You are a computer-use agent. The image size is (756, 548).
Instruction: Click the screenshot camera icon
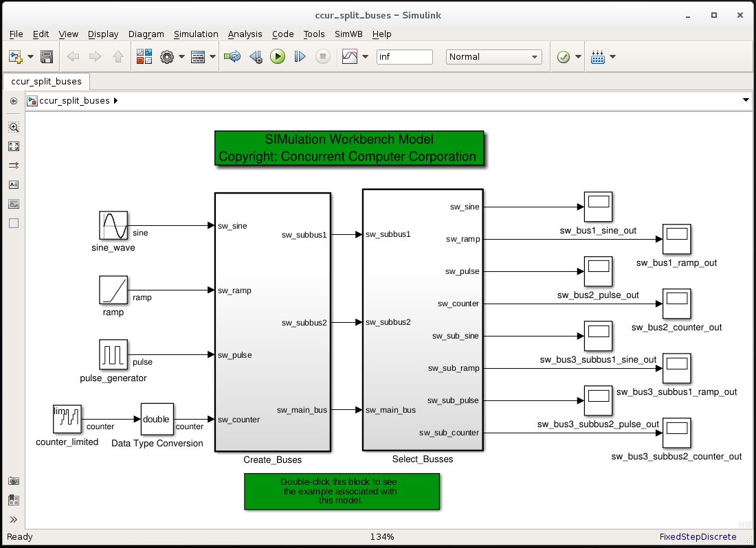click(14, 481)
